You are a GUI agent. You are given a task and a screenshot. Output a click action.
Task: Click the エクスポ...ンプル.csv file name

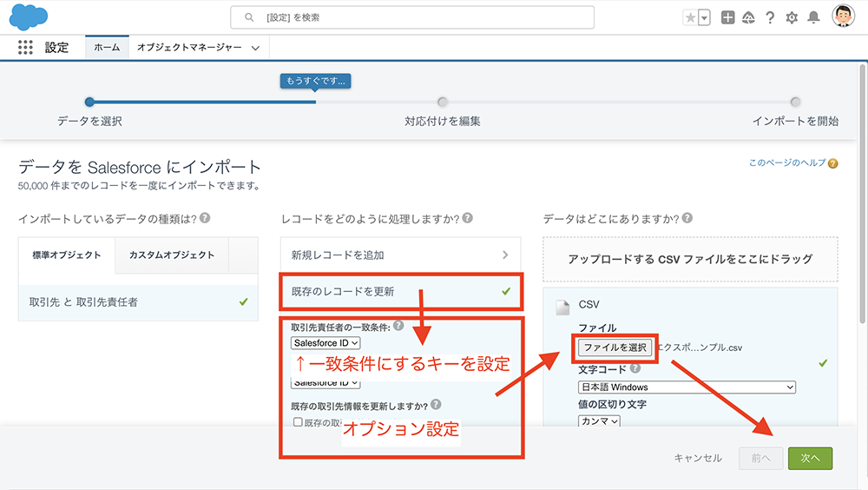pyautogui.click(x=700, y=348)
